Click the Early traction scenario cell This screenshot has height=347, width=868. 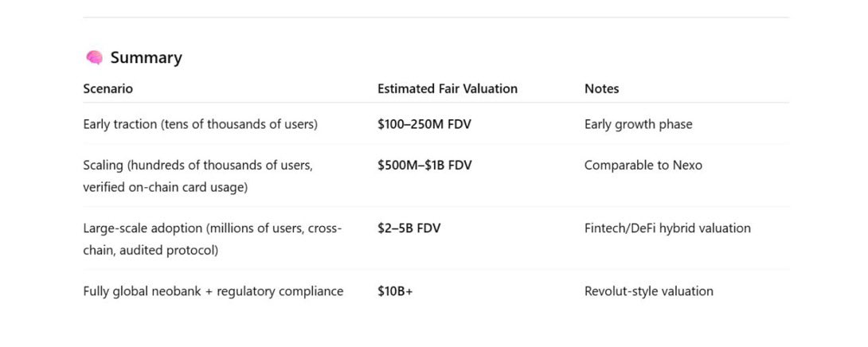click(200, 124)
